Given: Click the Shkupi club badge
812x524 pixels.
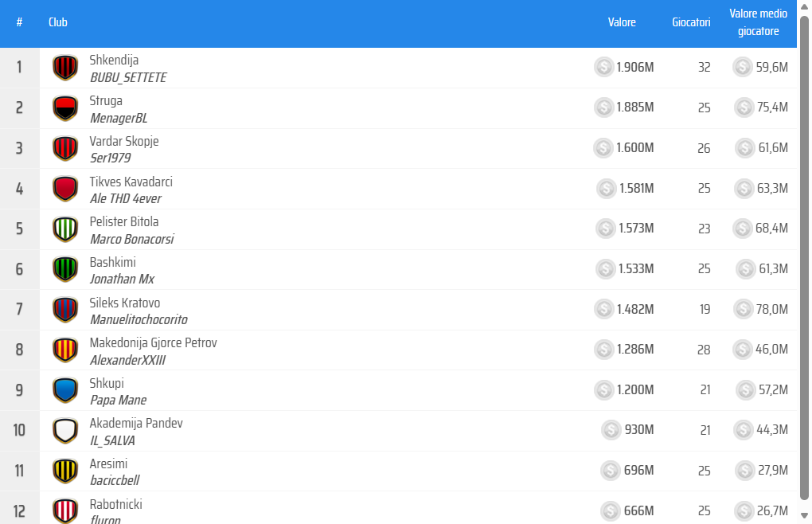Looking at the screenshot, I should click(64, 390).
